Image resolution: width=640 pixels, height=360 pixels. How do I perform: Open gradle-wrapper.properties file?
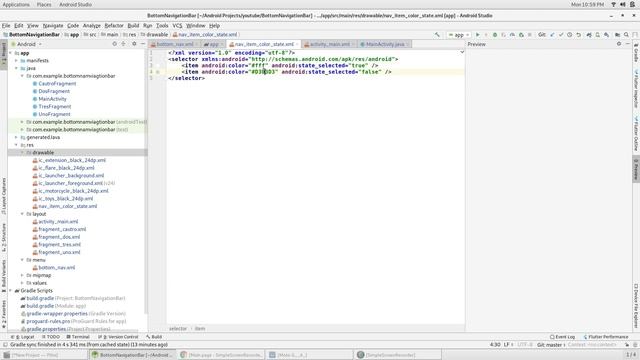tap(57, 313)
